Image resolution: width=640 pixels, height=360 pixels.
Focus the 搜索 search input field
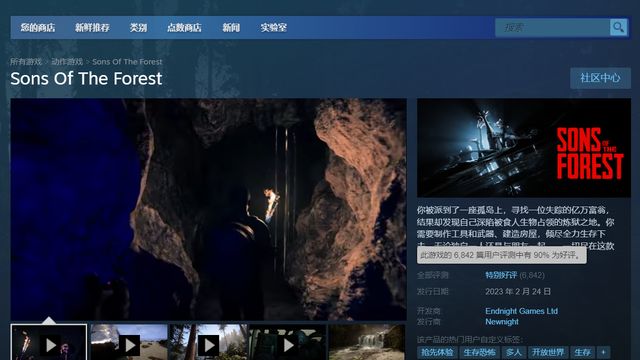coord(553,27)
